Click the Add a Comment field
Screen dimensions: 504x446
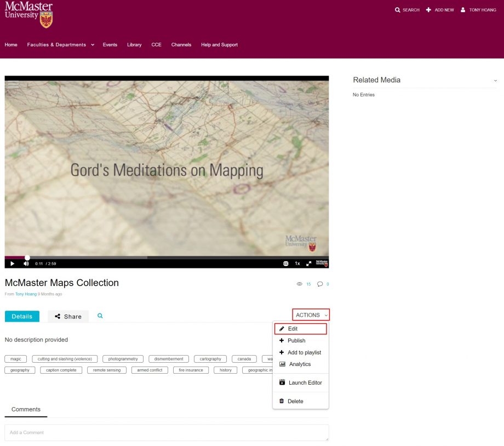[x=167, y=432]
